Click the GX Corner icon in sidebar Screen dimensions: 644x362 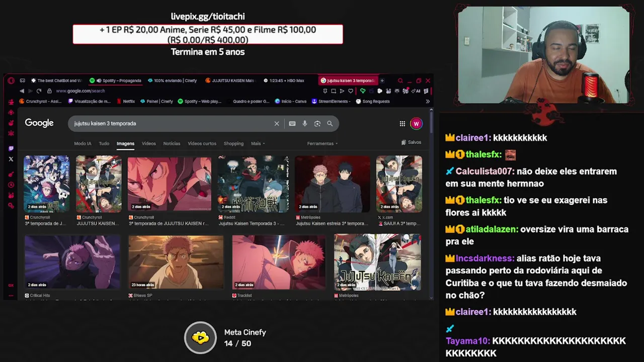click(11, 285)
